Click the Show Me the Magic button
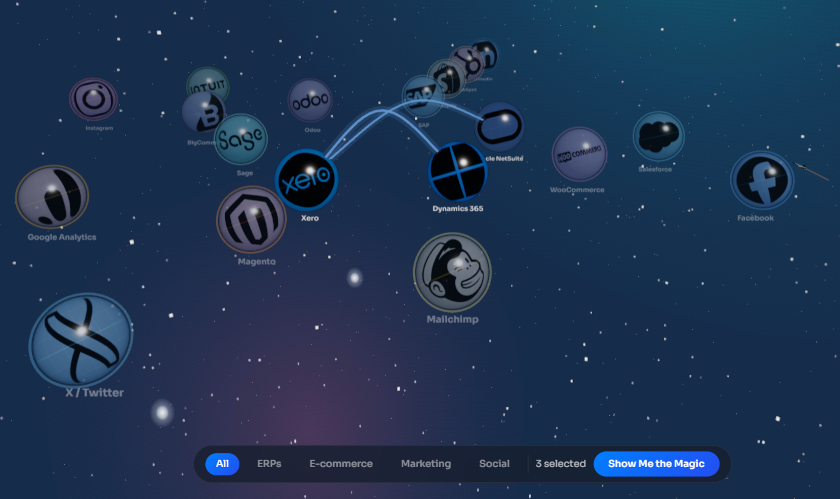Screen dimensions: 840x499 pos(656,464)
